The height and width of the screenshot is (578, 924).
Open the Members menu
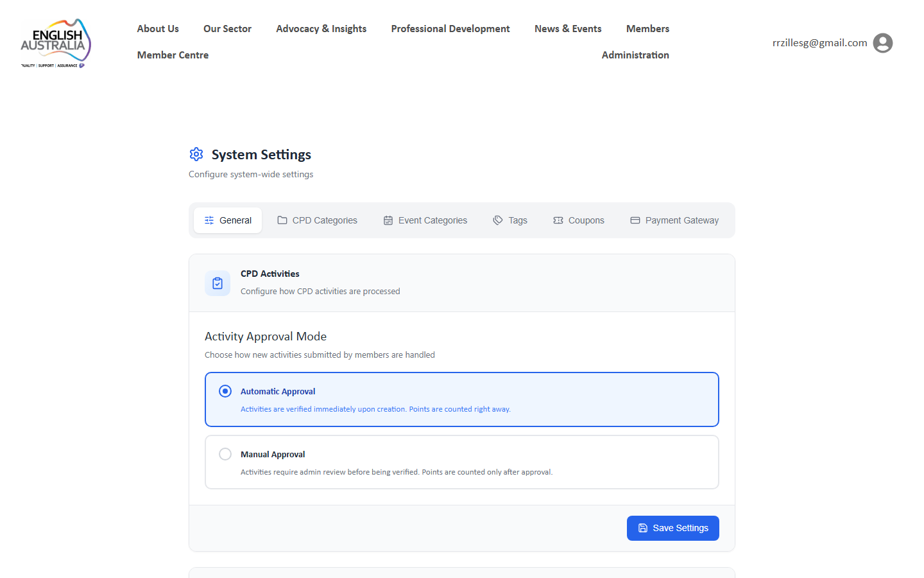[647, 29]
